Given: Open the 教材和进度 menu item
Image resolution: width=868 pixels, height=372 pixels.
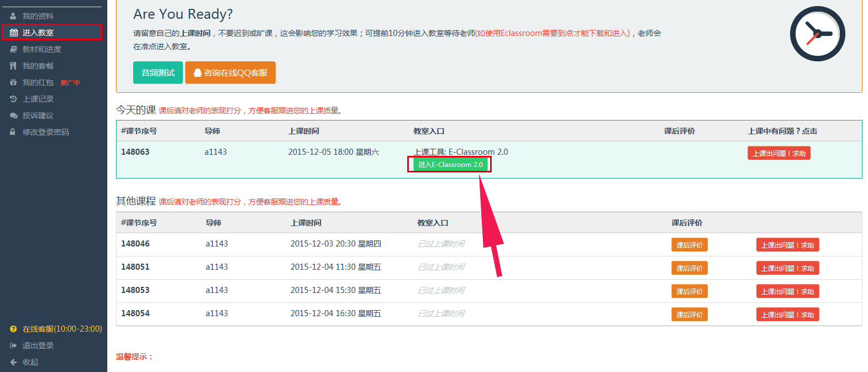Looking at the screenshot, I should point(42,49).
